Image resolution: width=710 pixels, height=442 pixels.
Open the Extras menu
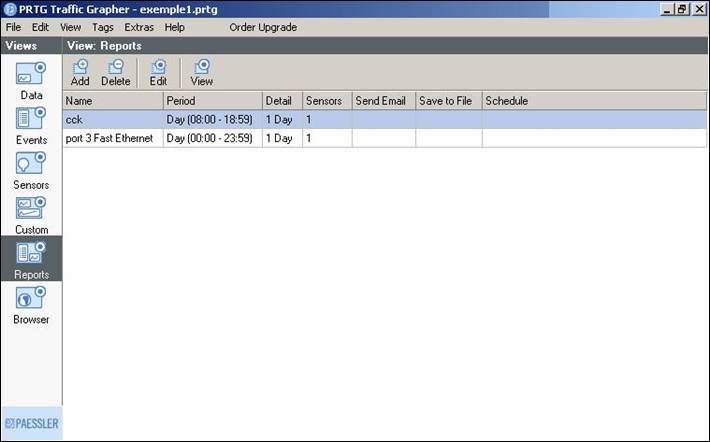pos(139,27)
